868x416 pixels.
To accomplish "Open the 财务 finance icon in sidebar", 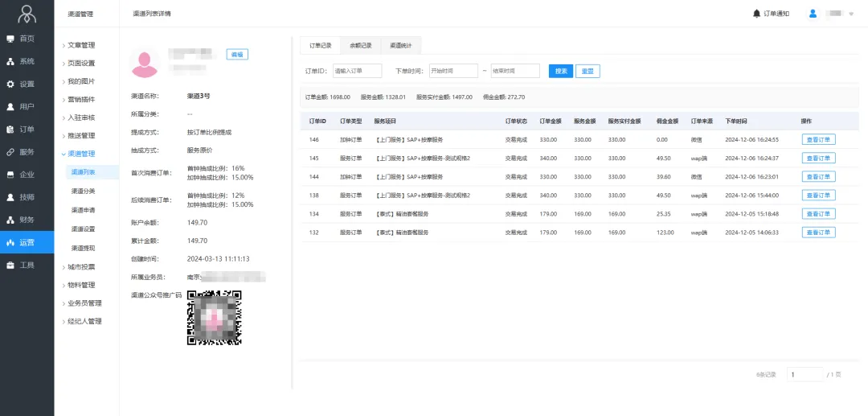I will coord(10,220).
